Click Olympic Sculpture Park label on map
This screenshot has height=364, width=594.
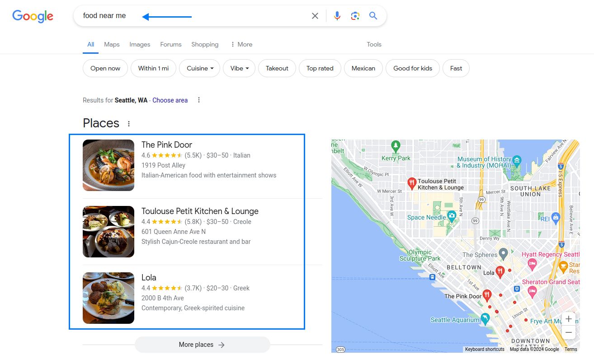[420, 255]
